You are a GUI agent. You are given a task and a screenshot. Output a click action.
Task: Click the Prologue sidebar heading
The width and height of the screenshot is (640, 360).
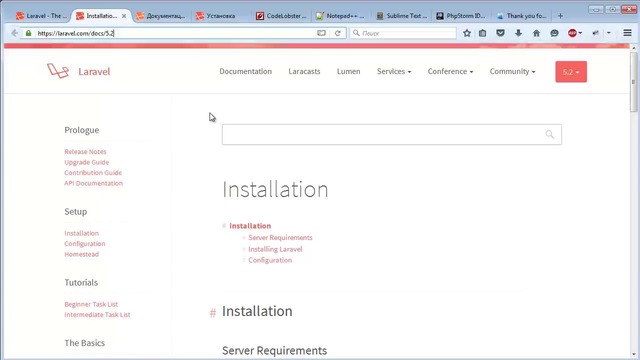click(82, 130)
